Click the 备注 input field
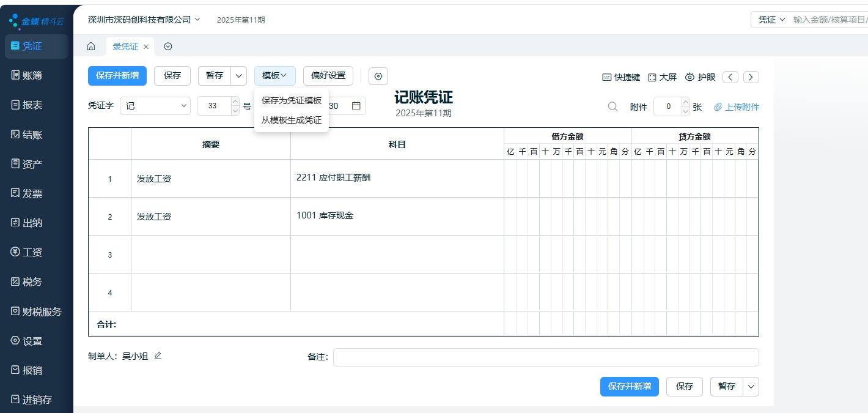This screenshot has width=868, height=413. click(x=546, y=357)
